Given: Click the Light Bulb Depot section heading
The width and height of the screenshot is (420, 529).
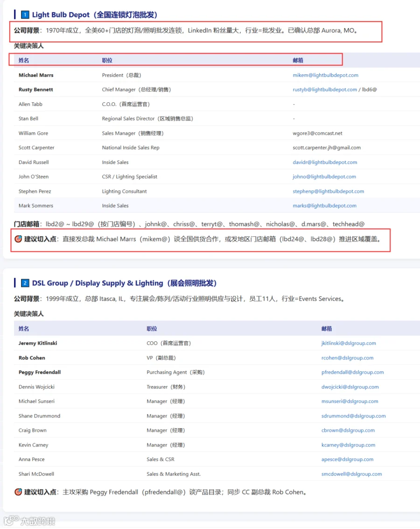Looking at the screenshot, I should click(94, 14).
